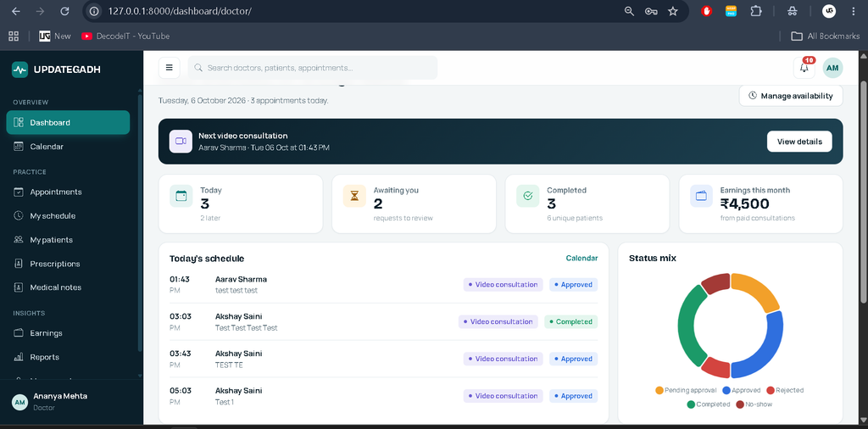868x429 pixels.
Task: Click the Completed green legend swatch
Action: [691, 404]
